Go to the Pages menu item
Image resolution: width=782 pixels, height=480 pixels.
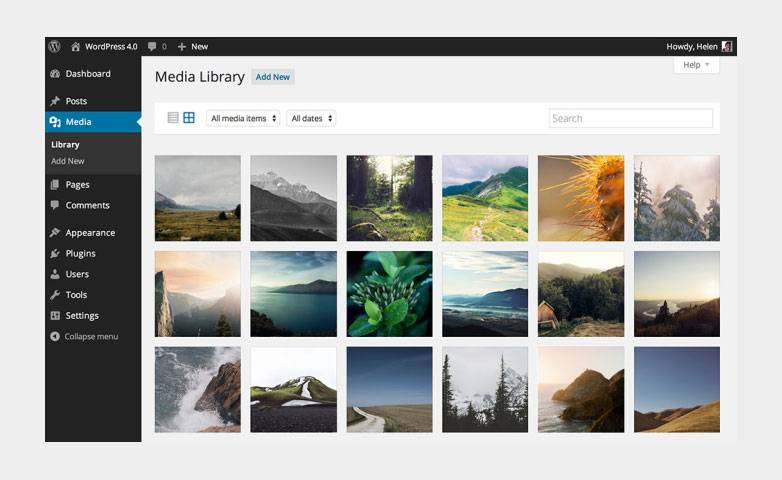[77, 185]
